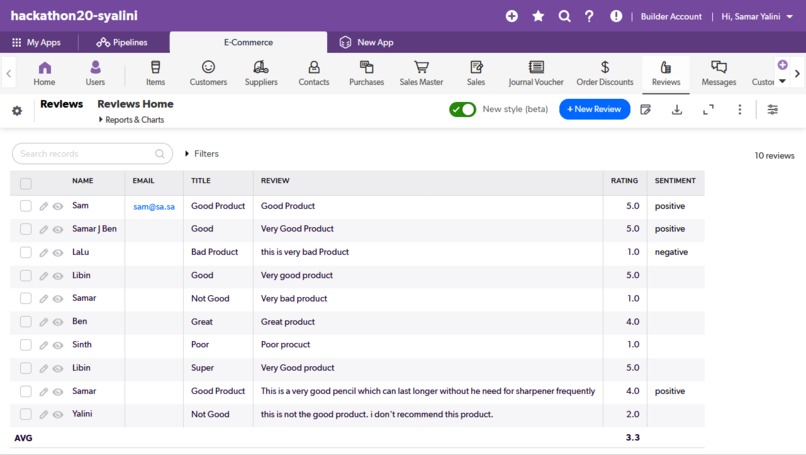
Task: Open the Users table
Action: [x=95, y=73]
